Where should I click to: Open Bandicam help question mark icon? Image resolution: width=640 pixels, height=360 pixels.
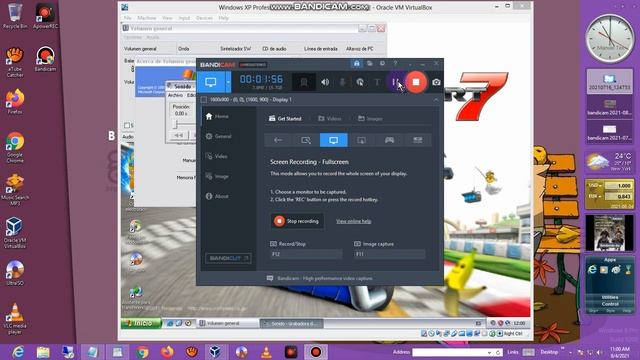pyautogui.click(x=395, y=64)
